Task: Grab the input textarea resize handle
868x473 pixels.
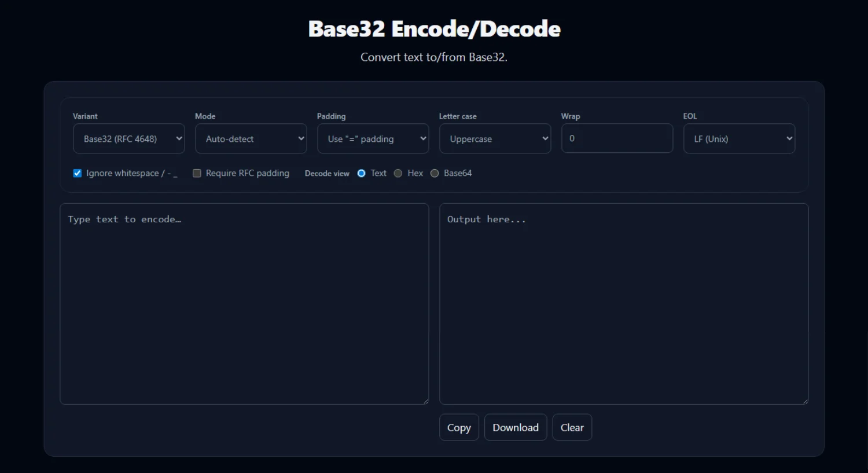Action: point(425,401)
